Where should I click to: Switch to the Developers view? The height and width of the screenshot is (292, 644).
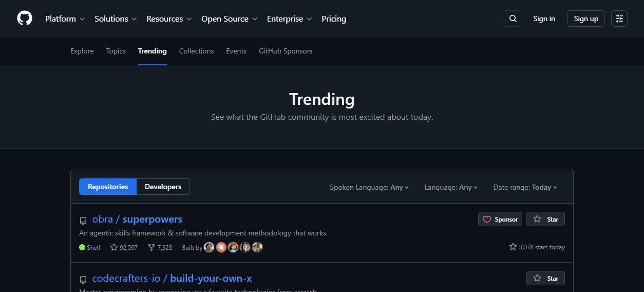click(x=163, y=187)
